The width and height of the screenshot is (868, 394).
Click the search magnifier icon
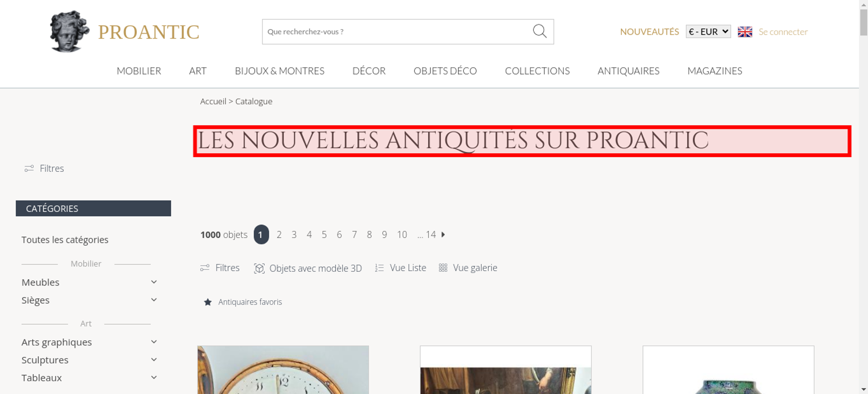coord(539,31)
